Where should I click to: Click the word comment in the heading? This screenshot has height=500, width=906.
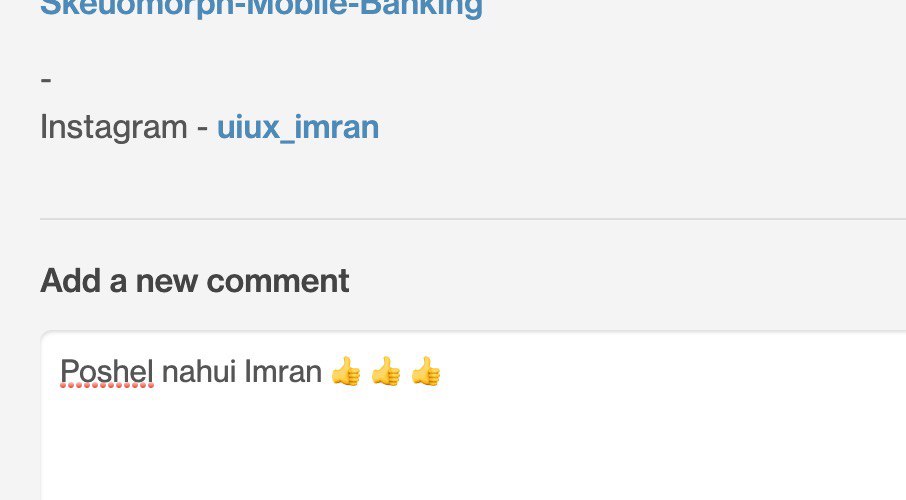[278, 281]
